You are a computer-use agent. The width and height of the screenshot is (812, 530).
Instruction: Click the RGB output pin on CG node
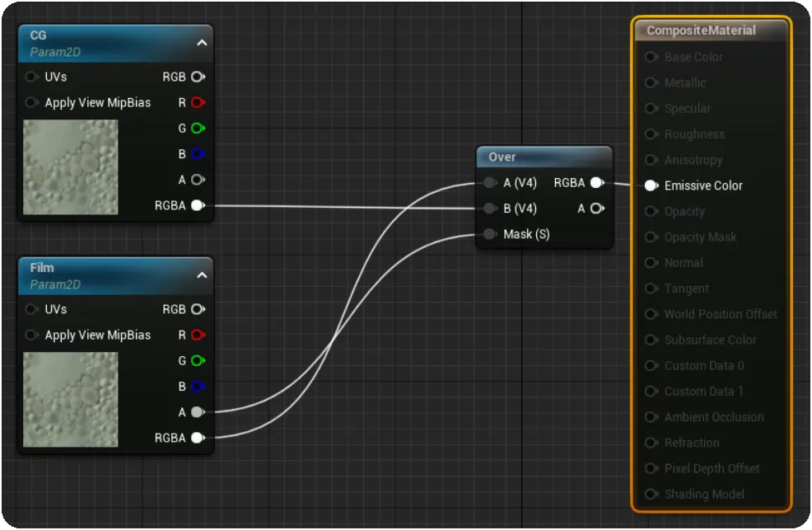tap(198, 77)
